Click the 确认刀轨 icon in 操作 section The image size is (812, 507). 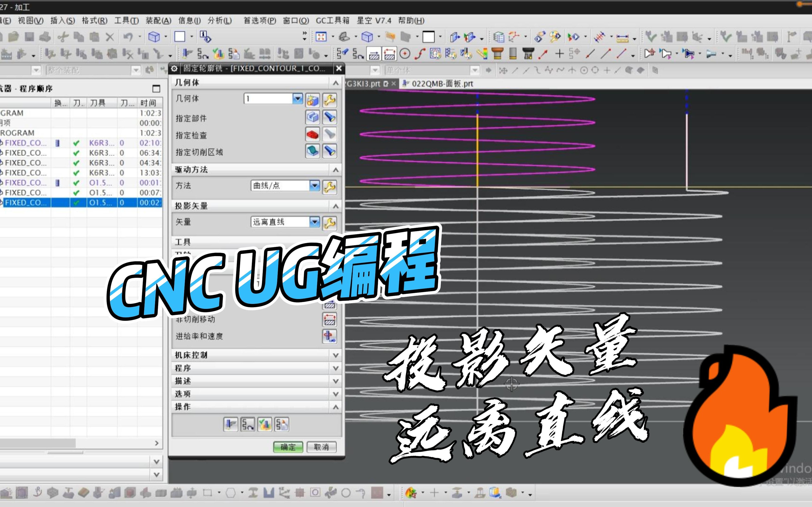coord(265,424)
